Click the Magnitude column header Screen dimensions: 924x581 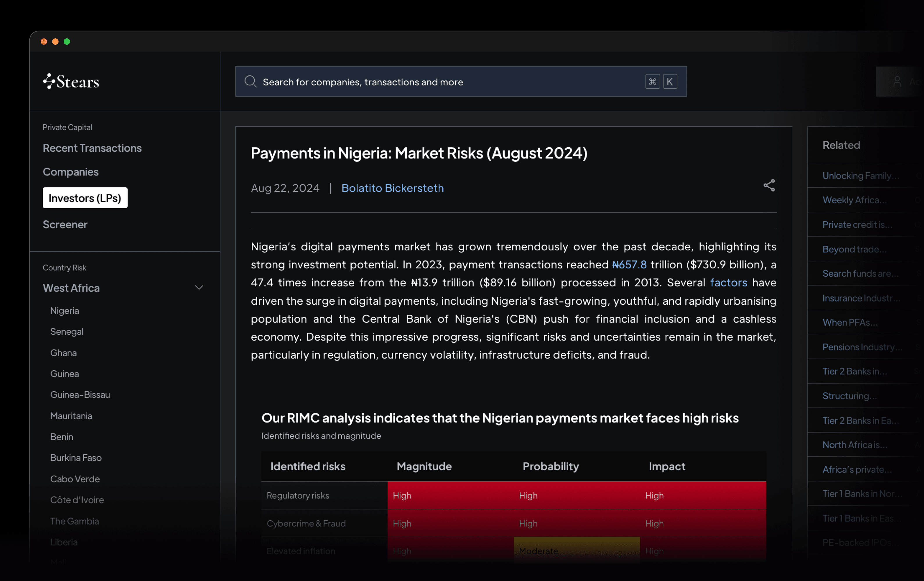click(424, 466)
